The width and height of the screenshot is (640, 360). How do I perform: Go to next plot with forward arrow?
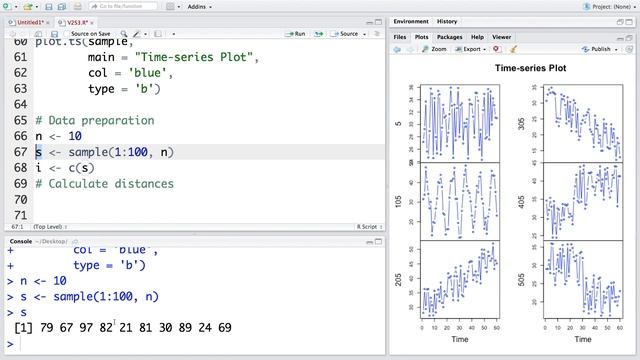[x=410, y=49]
